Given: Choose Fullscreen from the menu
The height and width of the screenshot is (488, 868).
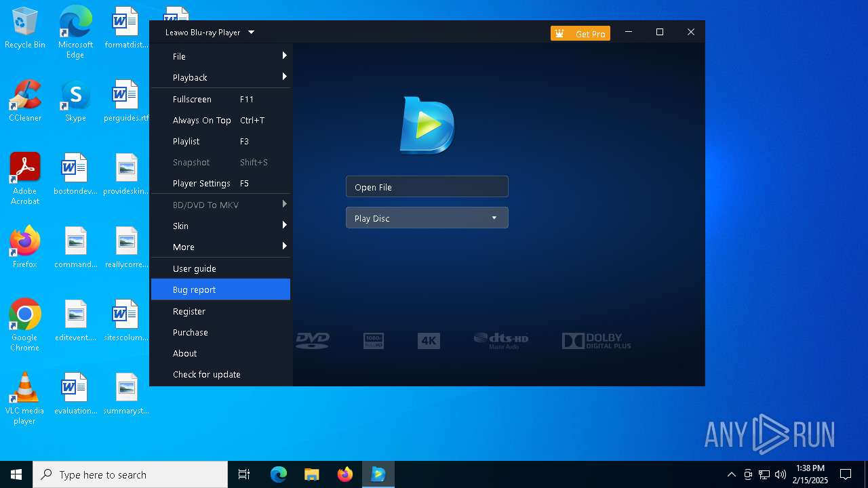Looking at the screenshot, I should click(x=221, y=99).
